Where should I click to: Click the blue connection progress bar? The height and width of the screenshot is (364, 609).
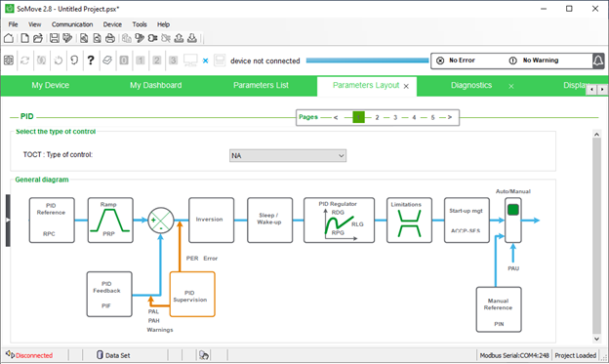[x=367, y=61]
